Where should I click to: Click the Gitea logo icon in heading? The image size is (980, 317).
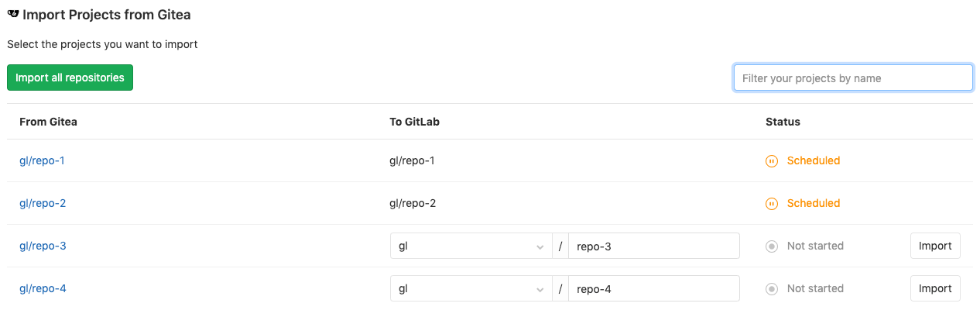13,15
